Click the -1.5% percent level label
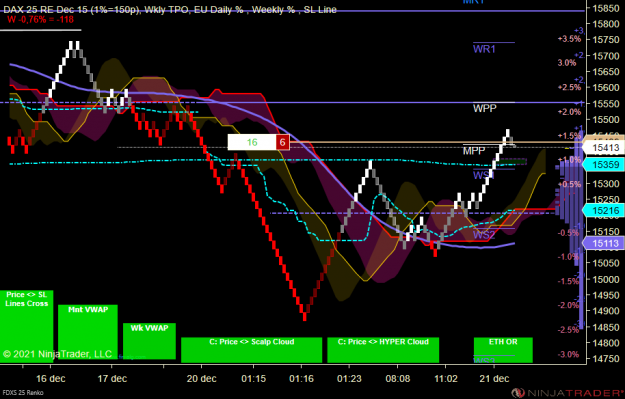The image size is (625, 399). [568, 281]
